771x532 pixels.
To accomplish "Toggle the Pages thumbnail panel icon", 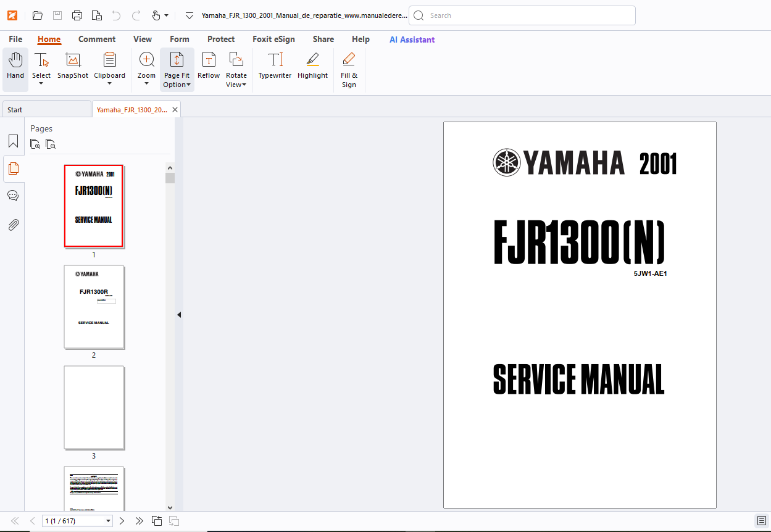I will [x=13, y=168].
